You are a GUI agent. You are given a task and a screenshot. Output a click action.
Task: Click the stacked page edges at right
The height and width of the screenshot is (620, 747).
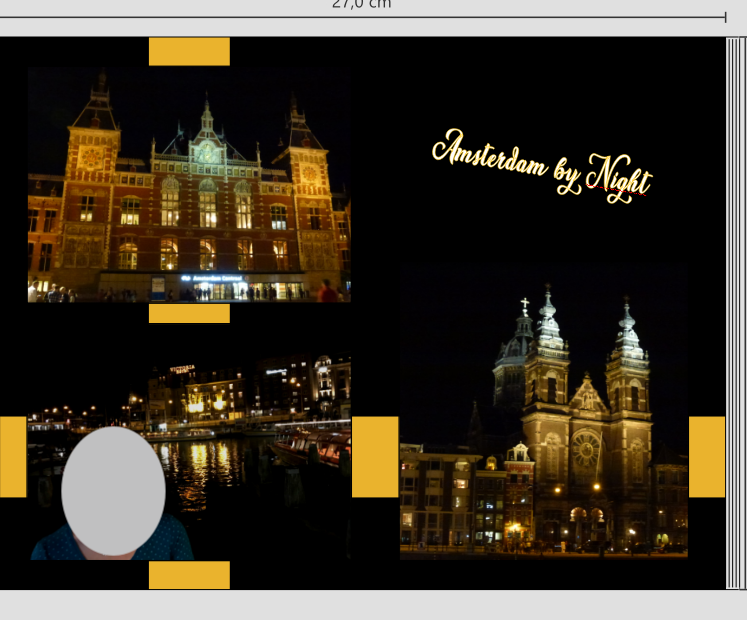click(x=736, y=313)
